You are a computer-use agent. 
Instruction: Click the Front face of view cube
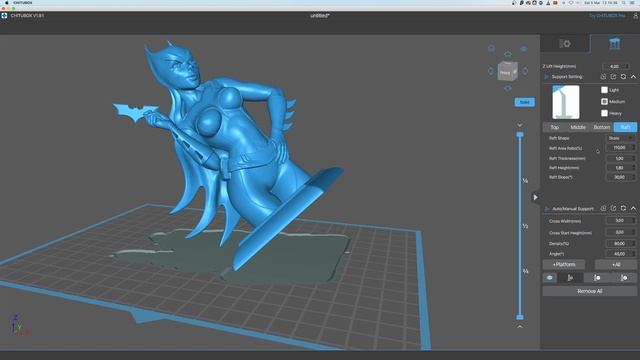click(505, 73)
